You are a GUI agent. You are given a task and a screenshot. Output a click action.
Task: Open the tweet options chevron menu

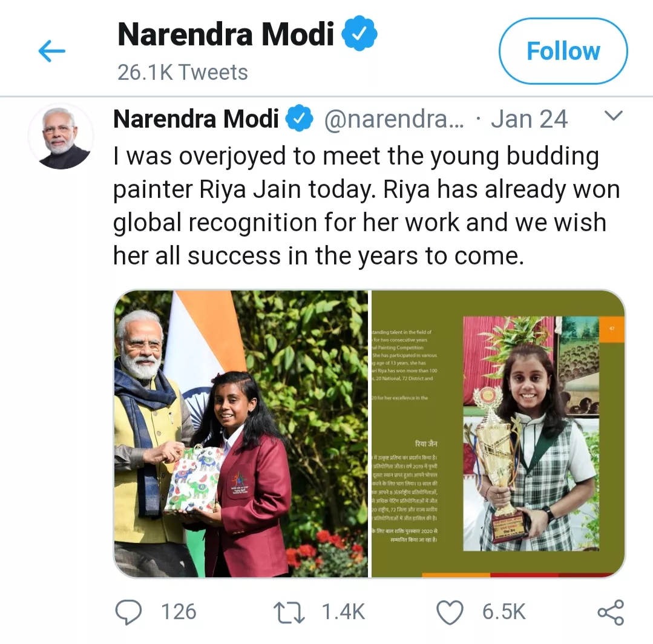614,116
